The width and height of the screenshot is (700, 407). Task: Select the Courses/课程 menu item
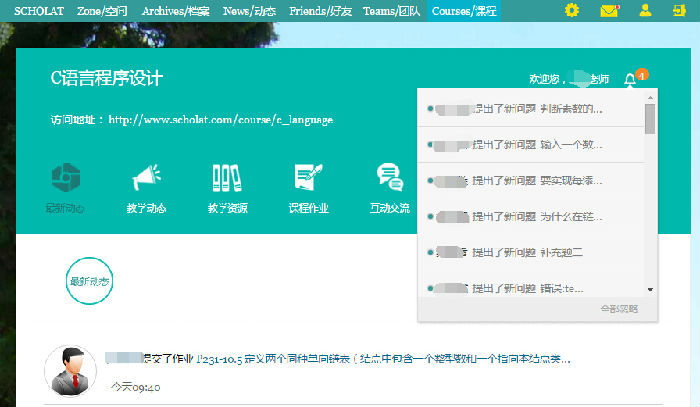click(465, 11)
